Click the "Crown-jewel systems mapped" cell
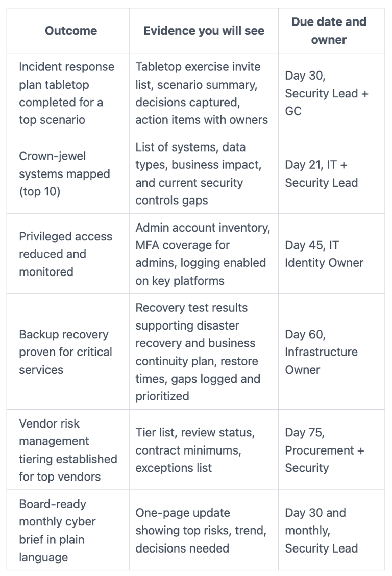The height and width of the screenshot is (576, 392). coord(64,174)
